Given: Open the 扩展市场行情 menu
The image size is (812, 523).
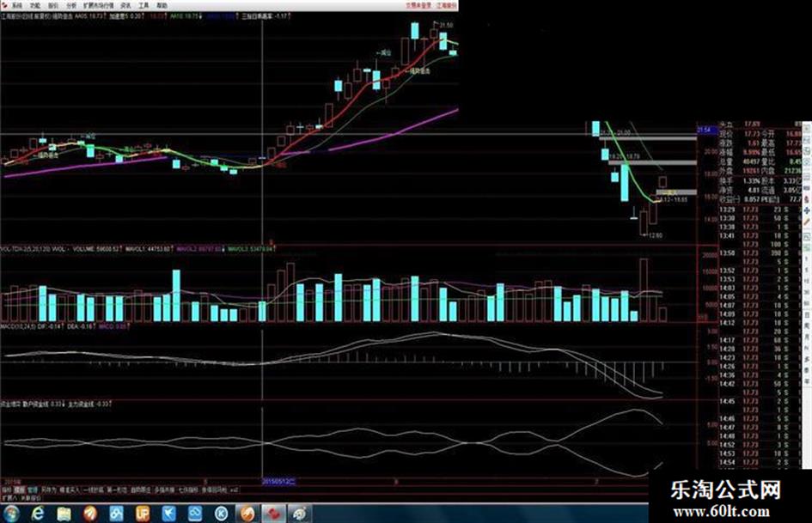Looking at the screenshot, I should (99, 5).
